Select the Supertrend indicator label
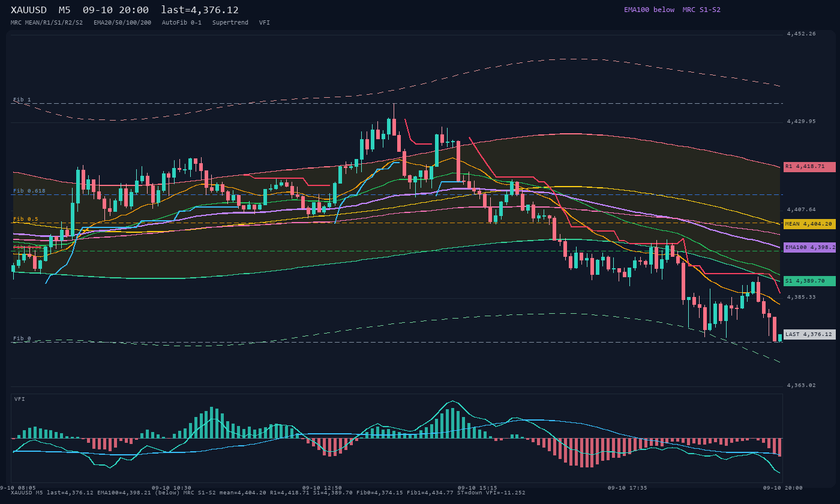 click(x=230, y=22)
